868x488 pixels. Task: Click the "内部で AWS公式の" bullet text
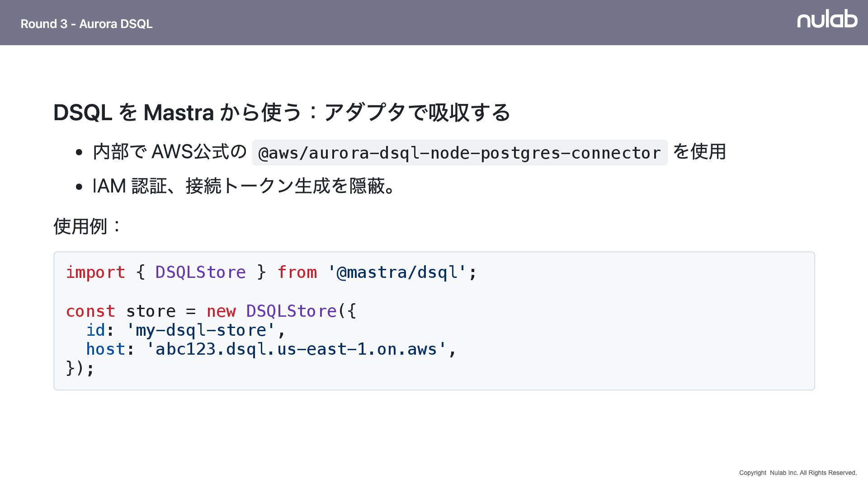click(170, 152)
